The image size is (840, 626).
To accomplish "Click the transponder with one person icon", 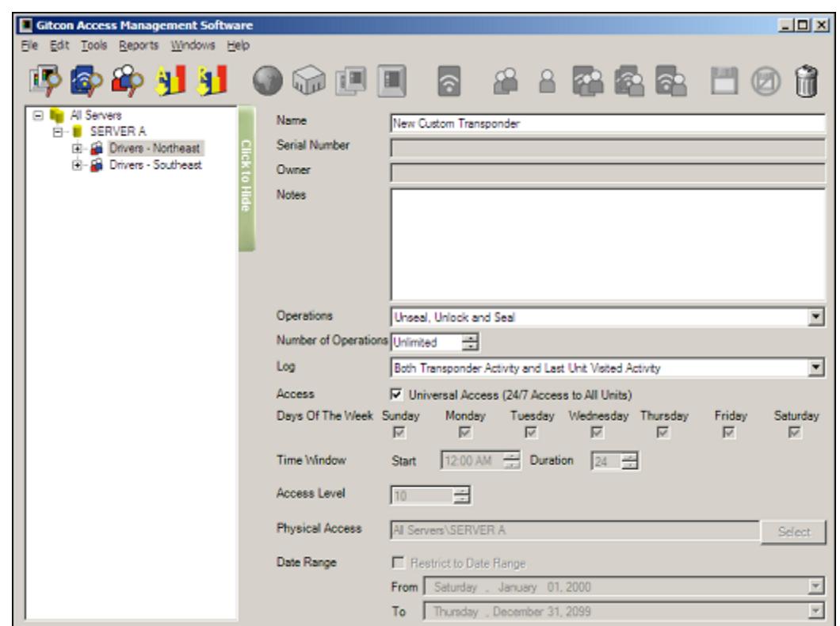I will 670,82.
